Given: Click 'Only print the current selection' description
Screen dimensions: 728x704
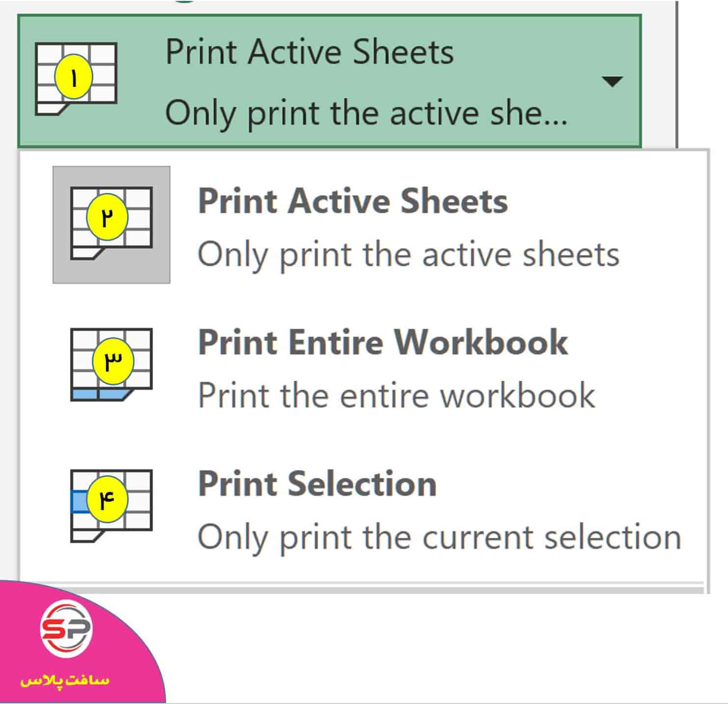Looking at the screenshot, I should [x=439, y=537].
